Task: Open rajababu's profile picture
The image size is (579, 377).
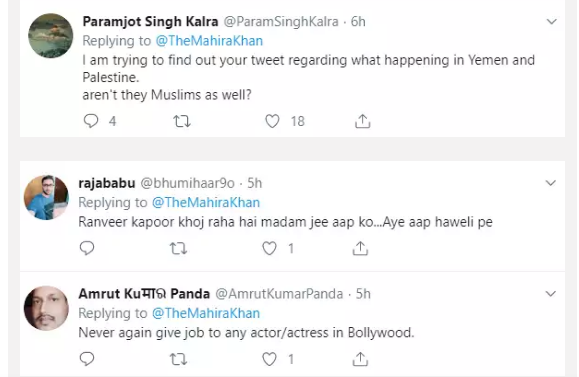Action: (47, 198)
